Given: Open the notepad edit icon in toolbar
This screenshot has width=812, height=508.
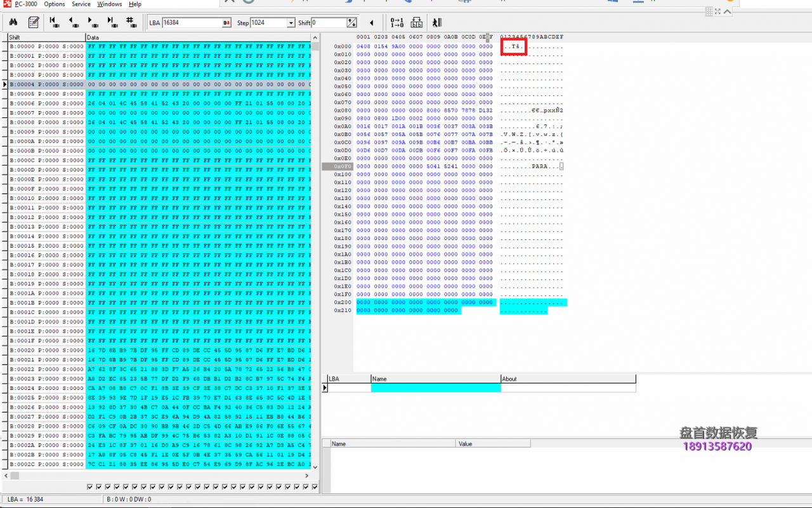Looking at the screenshot, I should [x=34, y=23].
